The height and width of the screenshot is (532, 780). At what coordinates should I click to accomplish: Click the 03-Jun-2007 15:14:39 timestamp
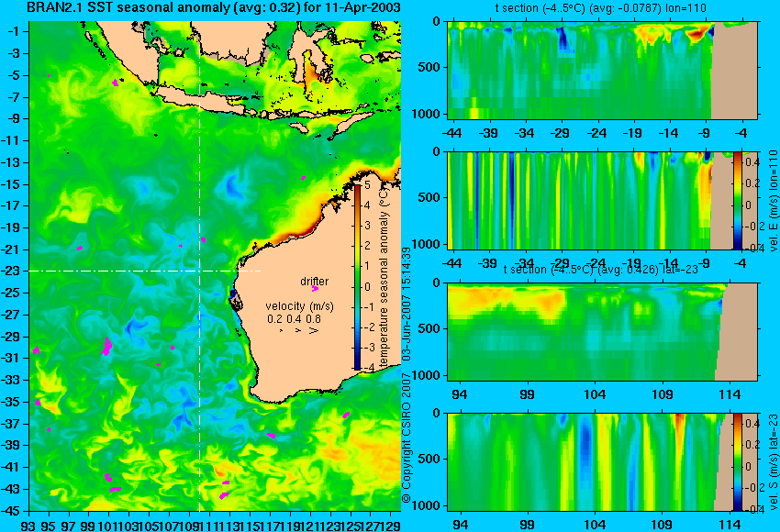pos(407,304)
